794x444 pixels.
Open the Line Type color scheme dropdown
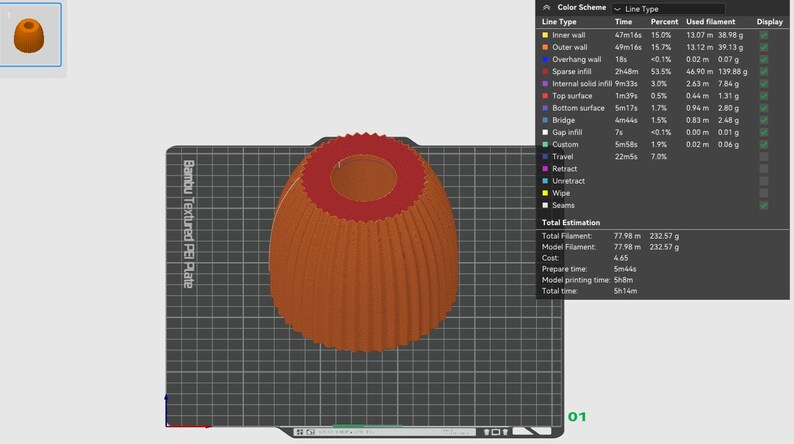[668, 9]
